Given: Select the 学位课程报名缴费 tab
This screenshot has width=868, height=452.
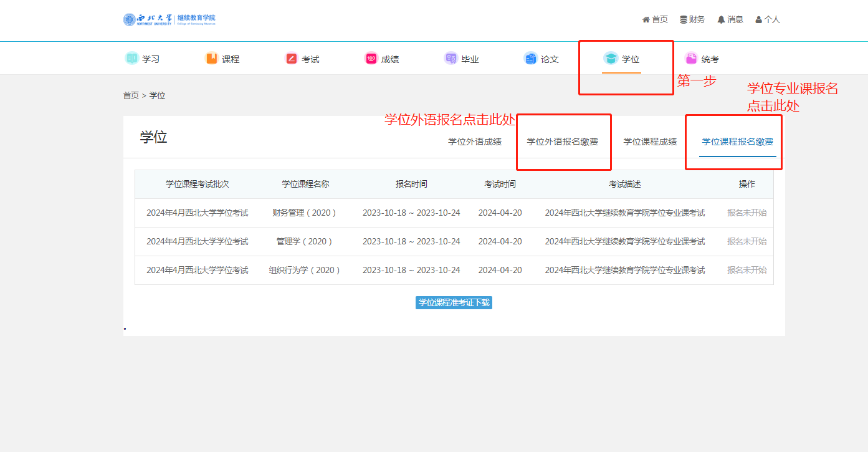Looking at the screenshot, I should (x=737, y=142).
